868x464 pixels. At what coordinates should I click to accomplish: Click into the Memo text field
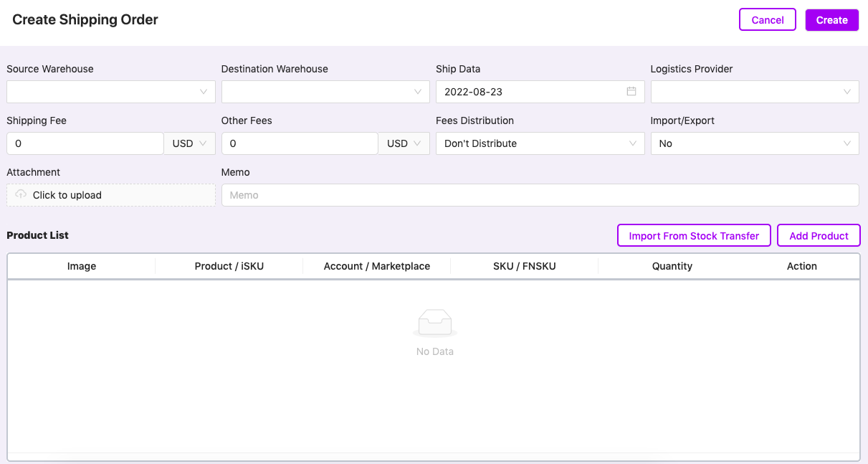coord(540,195)
